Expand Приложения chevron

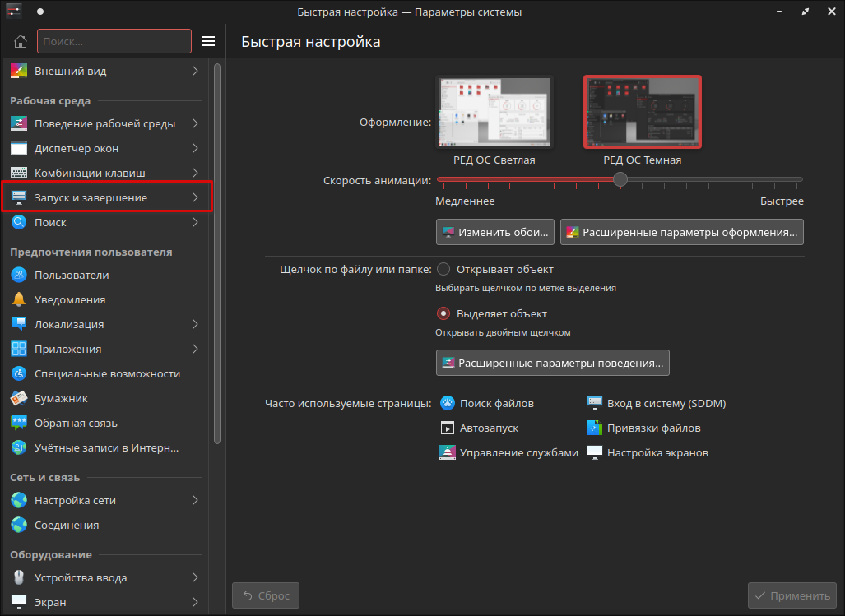tap(195, 349)
